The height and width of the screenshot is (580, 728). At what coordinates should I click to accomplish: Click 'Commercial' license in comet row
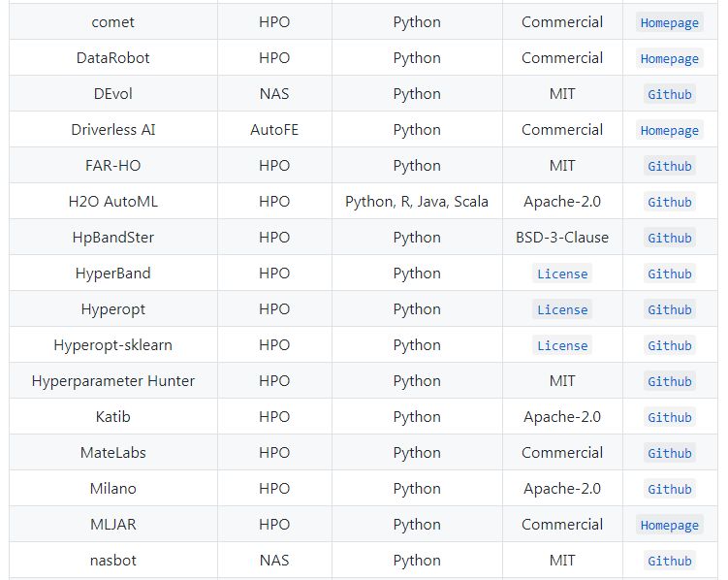(562, 22)
